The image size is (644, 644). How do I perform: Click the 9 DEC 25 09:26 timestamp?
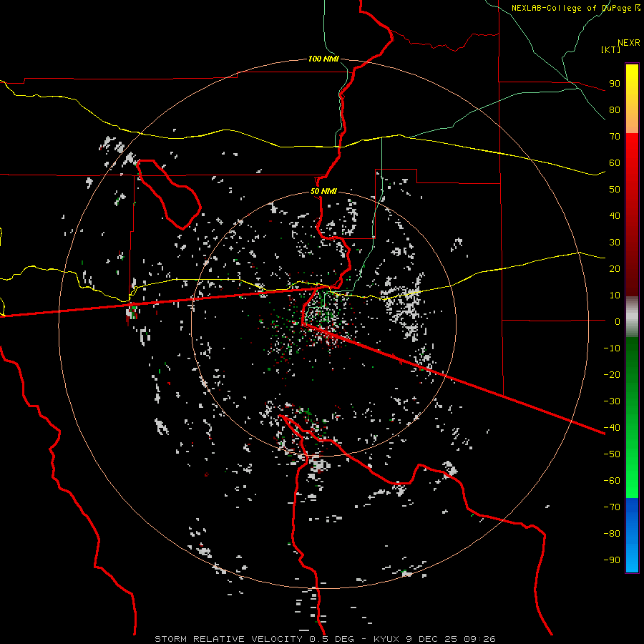451,639
